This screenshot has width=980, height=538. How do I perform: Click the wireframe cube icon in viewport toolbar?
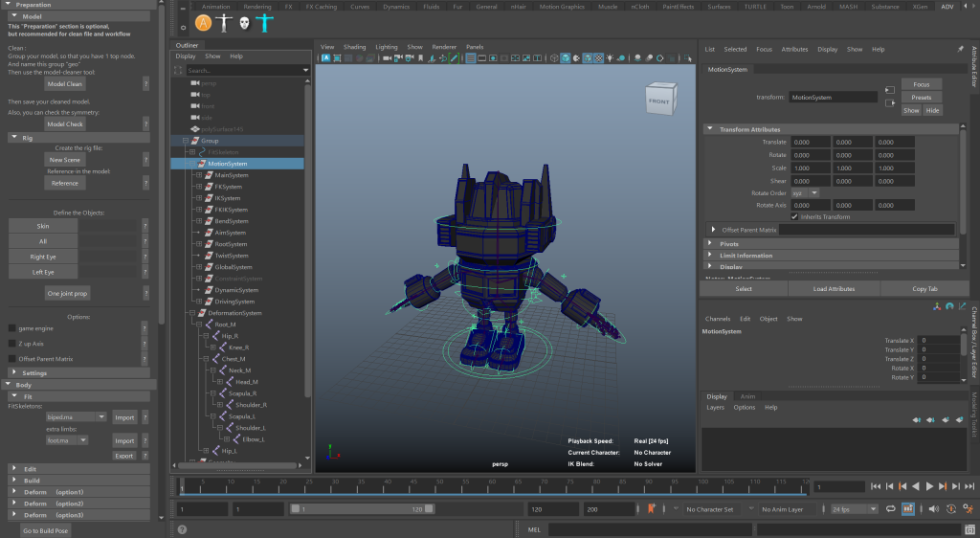[554, 58]
